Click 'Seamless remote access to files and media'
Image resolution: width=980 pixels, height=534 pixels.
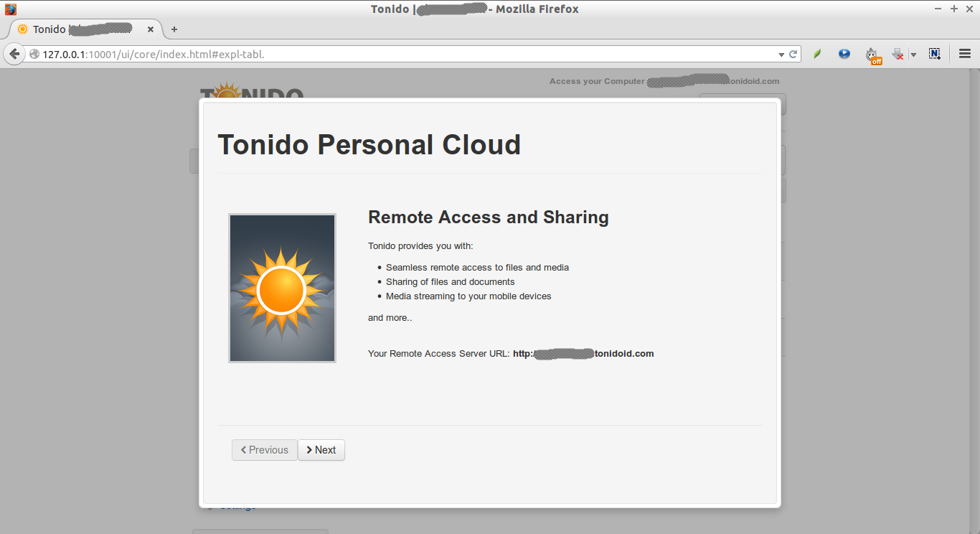(477, 268)
